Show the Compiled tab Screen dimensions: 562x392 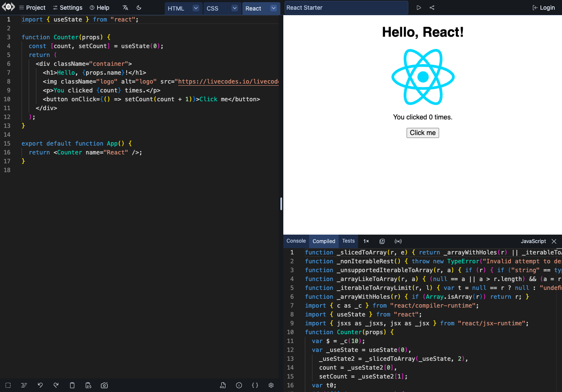(x=324, y=241)
